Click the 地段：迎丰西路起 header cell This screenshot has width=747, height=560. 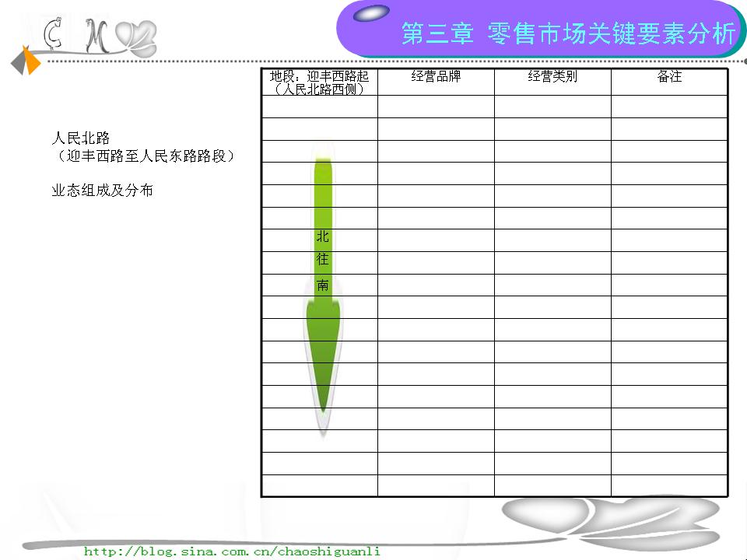click(x=319, y=82)
